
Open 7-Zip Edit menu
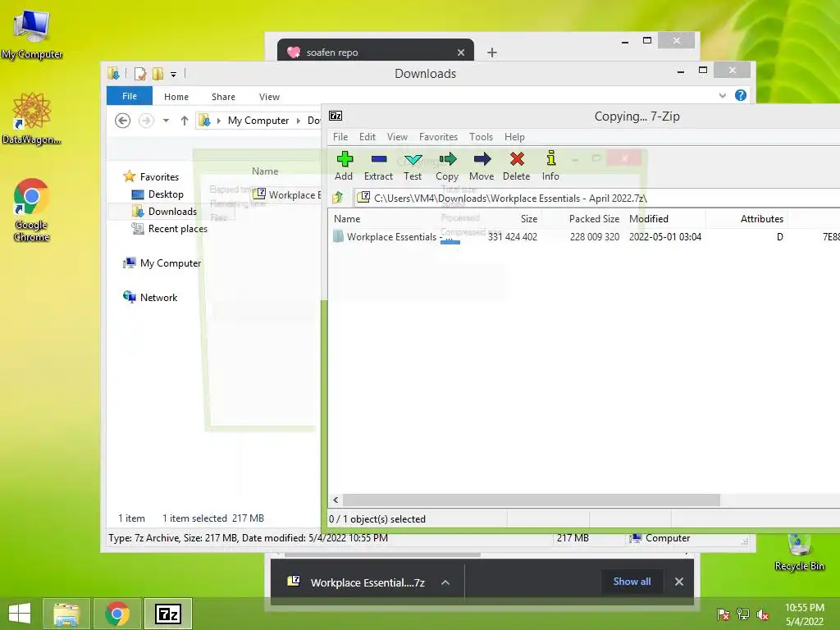tap(367, 137)
